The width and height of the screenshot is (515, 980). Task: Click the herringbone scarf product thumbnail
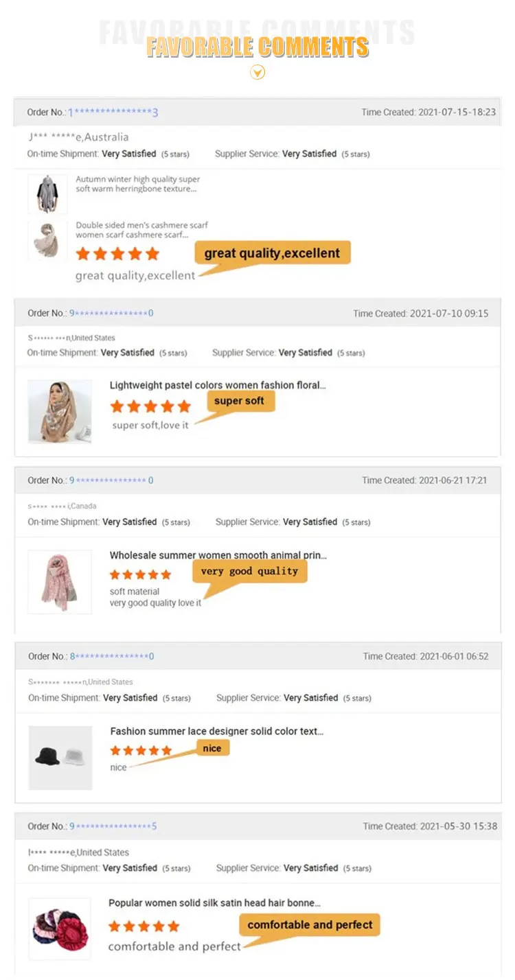point(47,194)
